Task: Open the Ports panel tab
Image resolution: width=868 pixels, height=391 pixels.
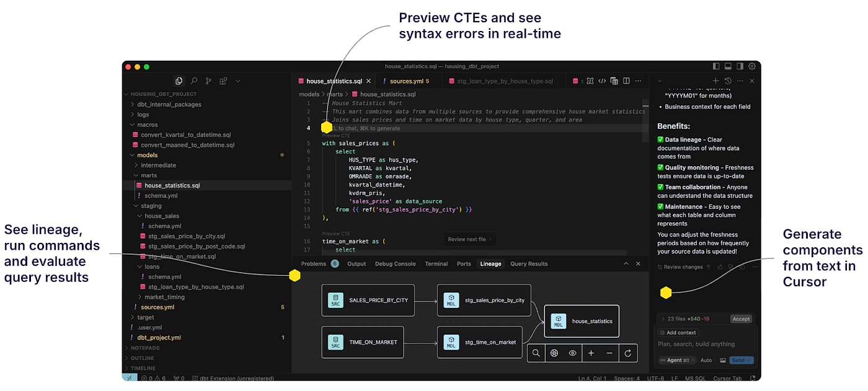Action: (464, 263)
